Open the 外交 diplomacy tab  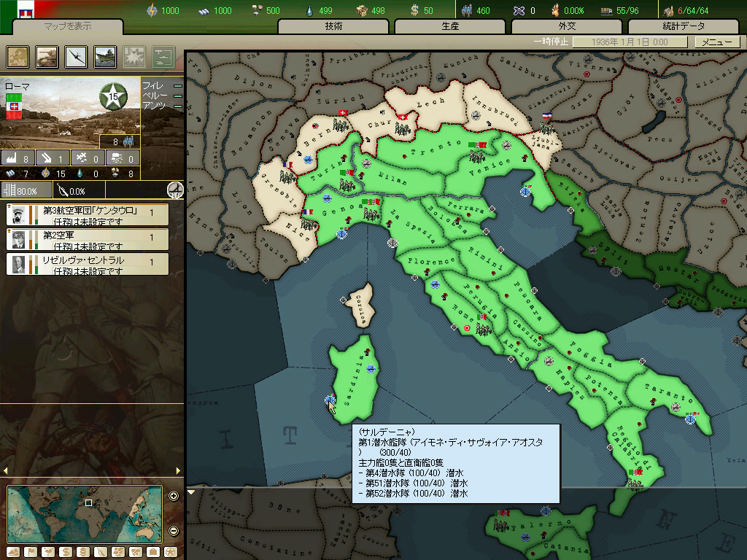pos(567,26)
